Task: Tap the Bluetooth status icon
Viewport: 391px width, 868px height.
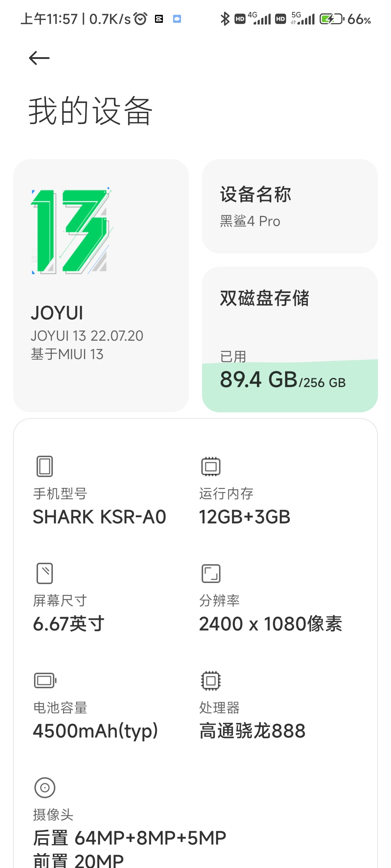Action: [225, 19]
